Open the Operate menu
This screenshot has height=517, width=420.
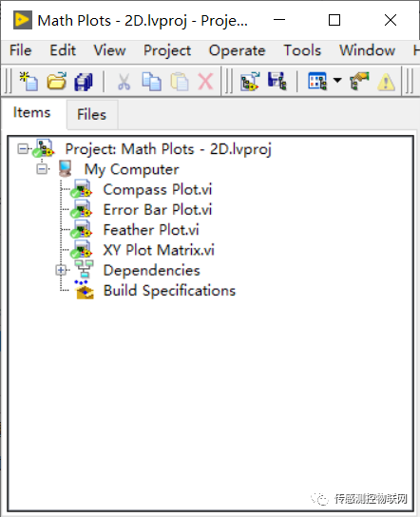pyautogui.click(x=237, y=50)
